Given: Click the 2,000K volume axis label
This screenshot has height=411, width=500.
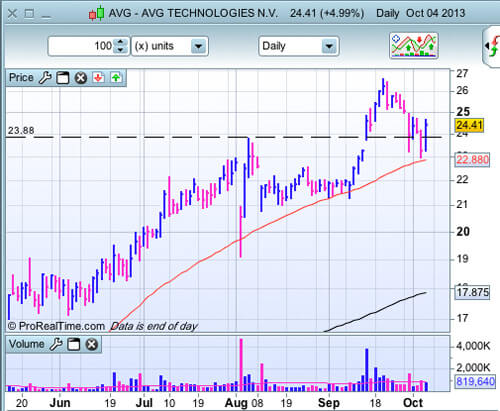Looking at the screenshot, I should click(473, 368).
